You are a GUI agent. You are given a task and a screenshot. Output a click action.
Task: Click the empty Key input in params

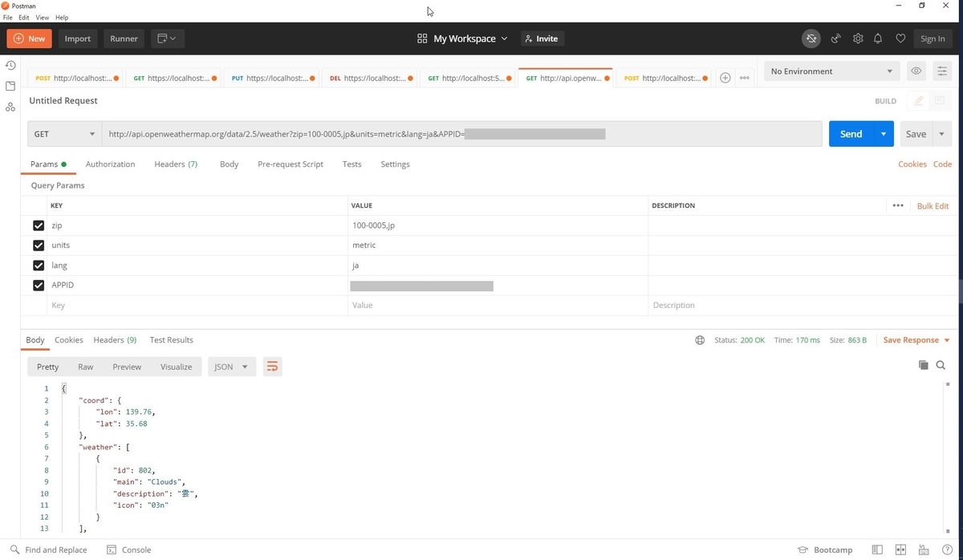pyautogui.click(x=197, y=305)
